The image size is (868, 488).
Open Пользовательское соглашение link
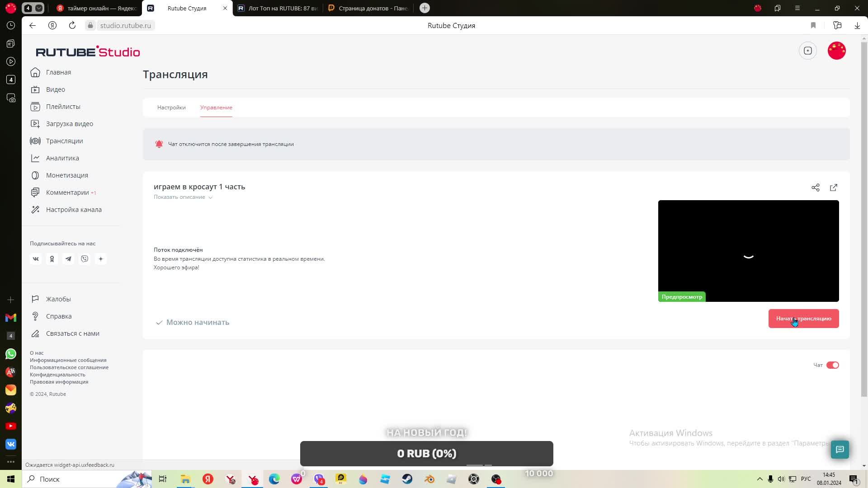point(69,367)
